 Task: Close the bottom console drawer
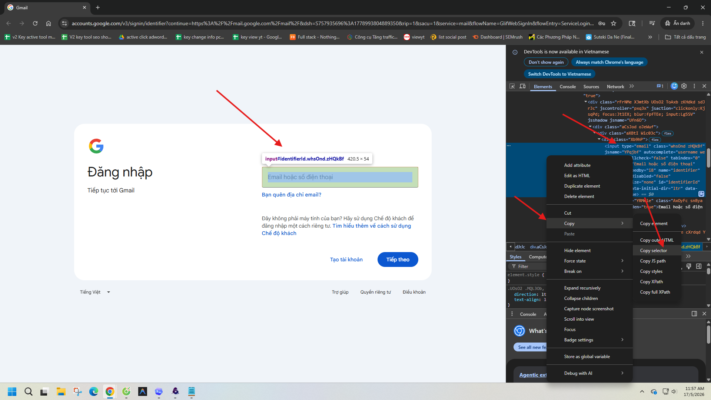click(x=704, y=314)
